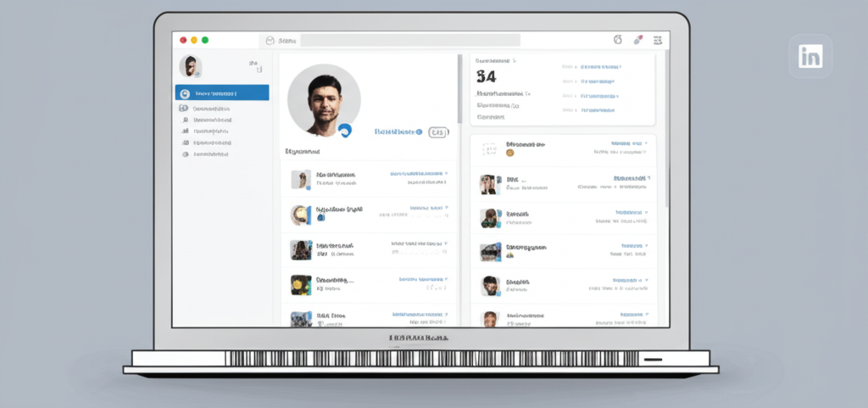868x408 pixels.
Task: Click the blue profile name link under photo
Action: (x=398, y=132)
